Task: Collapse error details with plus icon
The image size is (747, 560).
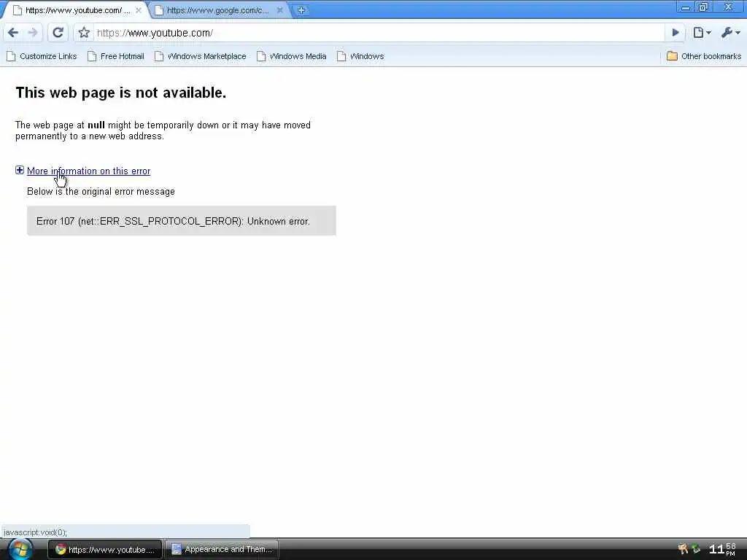Action: click(20, 170)
